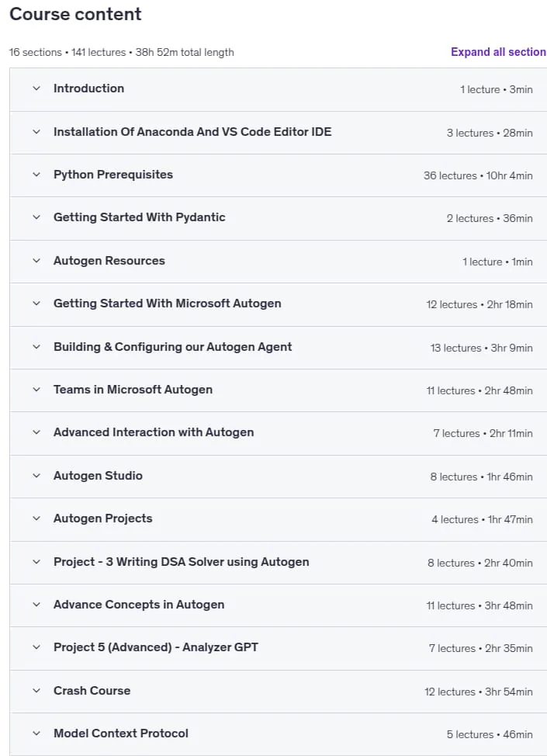Click Expand all sections link
Image resolution: width=547 pixels, height=756 pixels.
(498, 52)
